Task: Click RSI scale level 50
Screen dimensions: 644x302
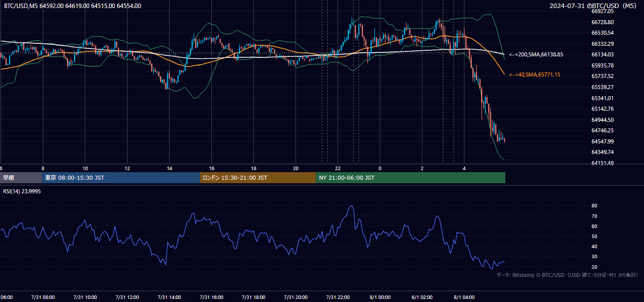Action: click(x=594, y=236)
